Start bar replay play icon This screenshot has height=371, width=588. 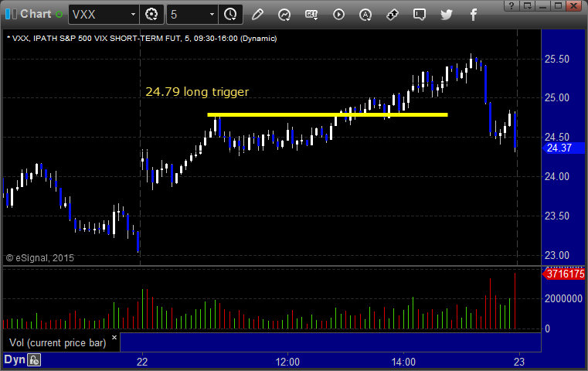pyautogui.click(x=338, y=14)
